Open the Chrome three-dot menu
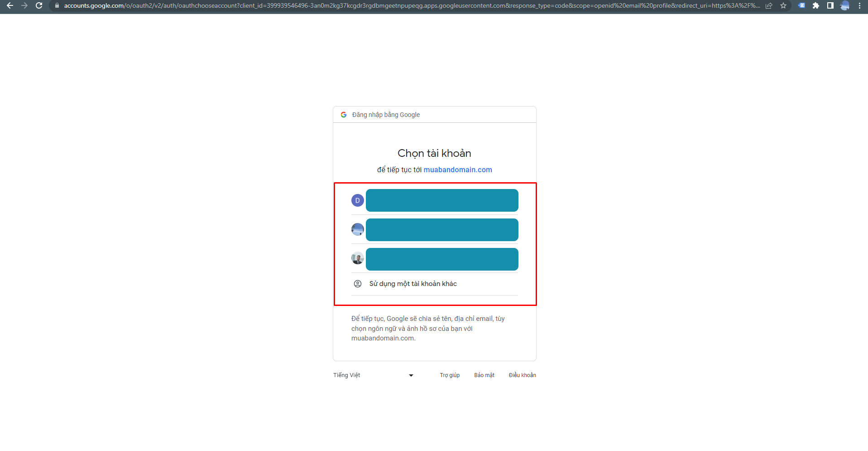Viewport: 868px width, 451px height. [x=859, y=6]
